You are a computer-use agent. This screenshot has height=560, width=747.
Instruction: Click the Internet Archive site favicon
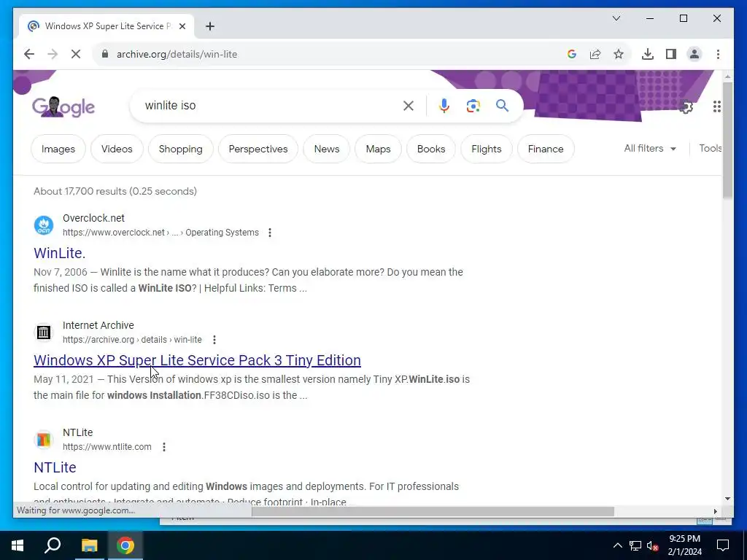(x=44, y=332)
